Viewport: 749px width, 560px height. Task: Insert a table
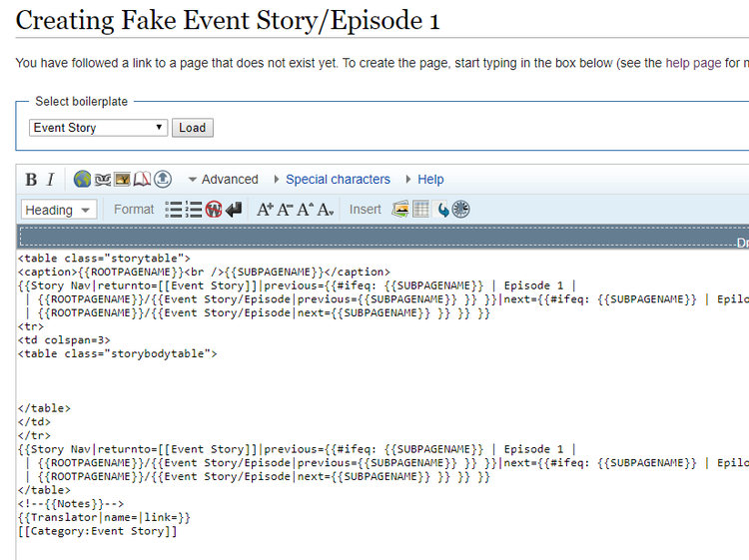(x=421, y=210)
